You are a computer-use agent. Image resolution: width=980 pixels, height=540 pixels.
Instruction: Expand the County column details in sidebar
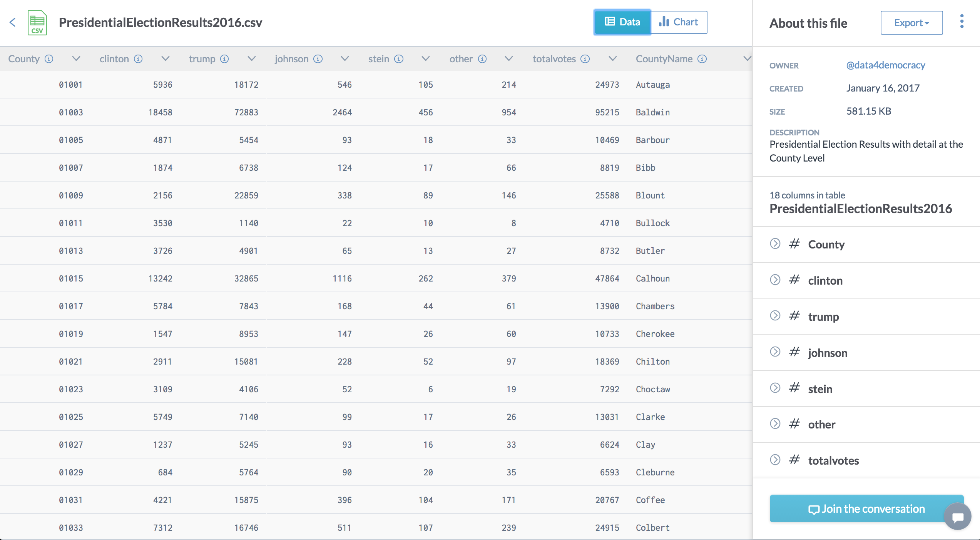[775, 244]
